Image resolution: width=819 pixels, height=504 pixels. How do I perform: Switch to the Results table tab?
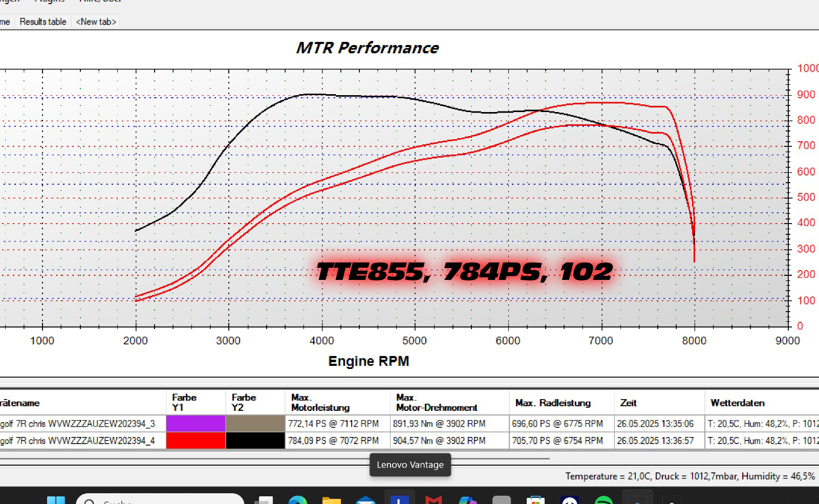point(43,21)
